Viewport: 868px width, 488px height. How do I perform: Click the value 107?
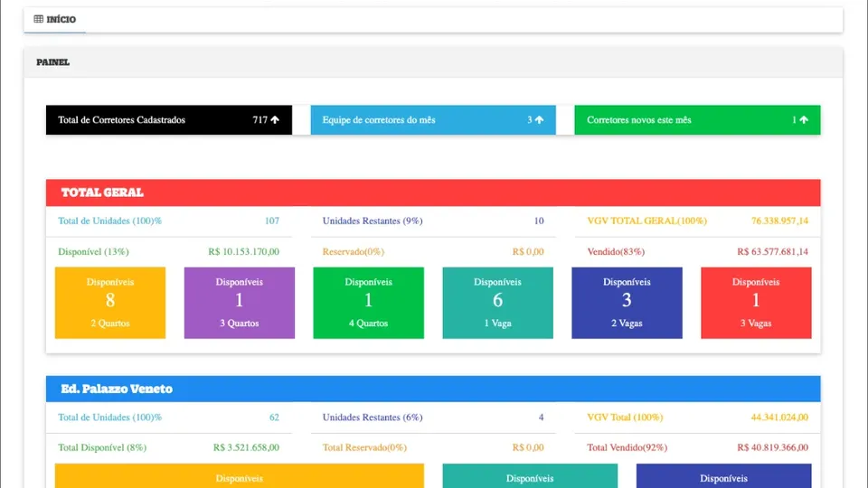(x=272, y=221)
